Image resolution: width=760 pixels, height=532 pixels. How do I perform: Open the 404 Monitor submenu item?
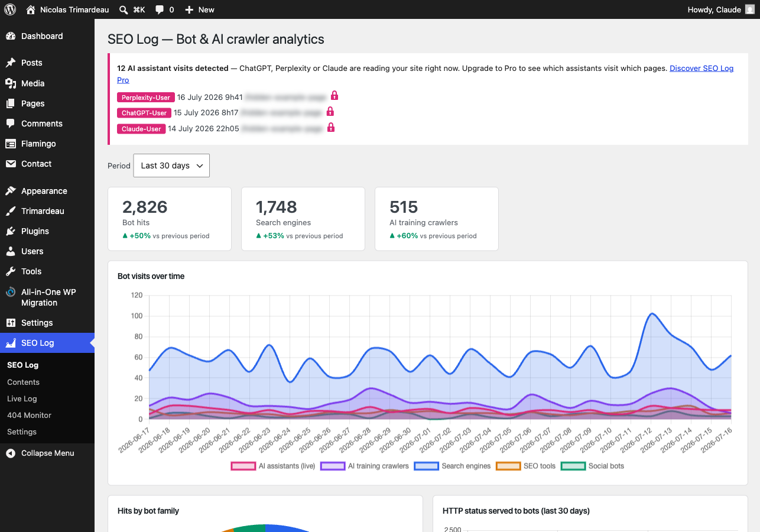(29, 416)
